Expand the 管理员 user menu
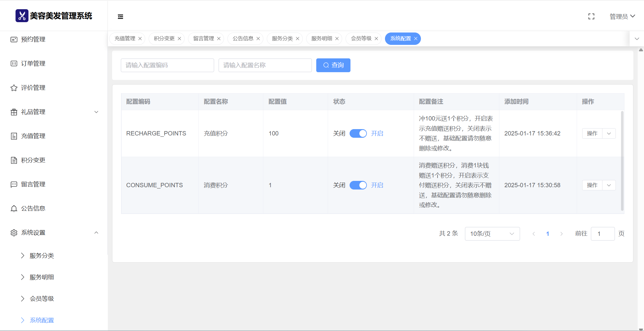Viewport: 644px width, 331px height. (x=622, y=16)
